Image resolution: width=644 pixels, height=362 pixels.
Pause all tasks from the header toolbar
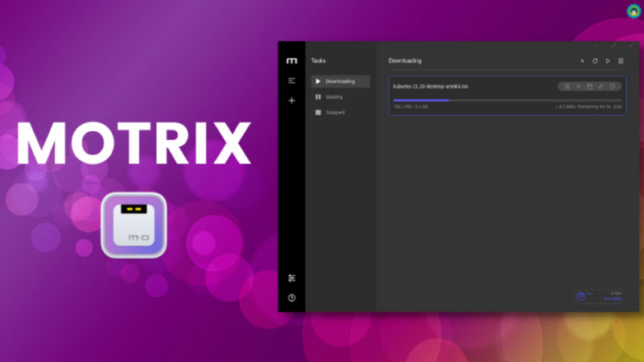coord(621,61)
